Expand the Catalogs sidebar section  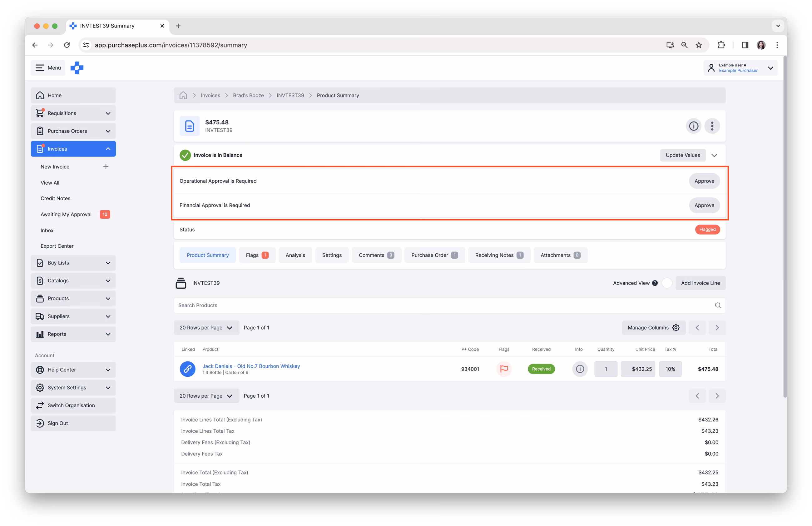click(73, 281)
